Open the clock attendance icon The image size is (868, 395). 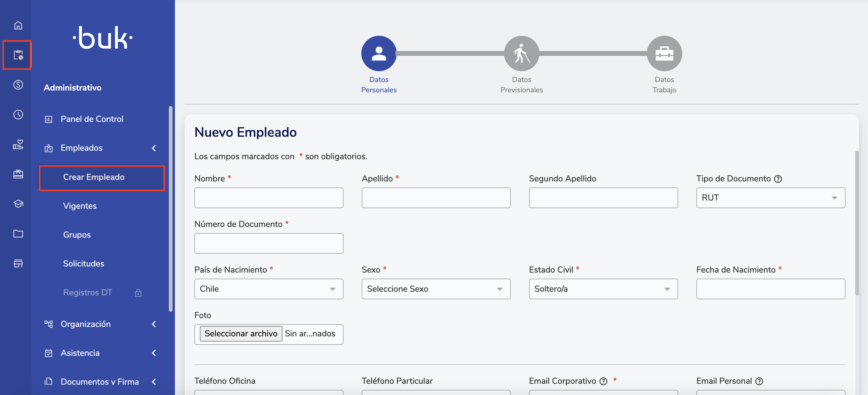(x=18, y=115)
